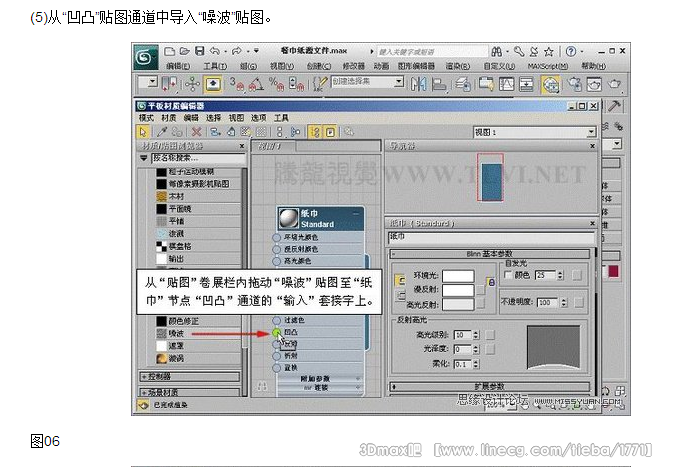Open the browser options triangle menu
The image size is (681, 467).
pos(144,158)
